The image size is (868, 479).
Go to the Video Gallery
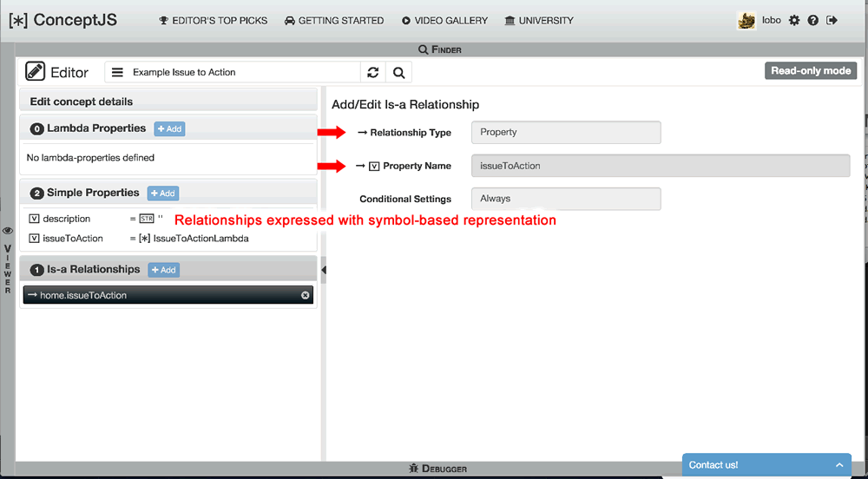point(444,21)
